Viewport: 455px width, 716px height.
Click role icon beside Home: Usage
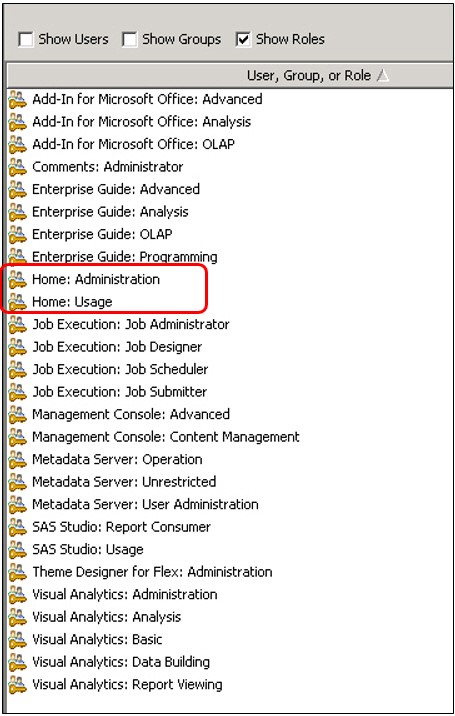pos(17,302)
